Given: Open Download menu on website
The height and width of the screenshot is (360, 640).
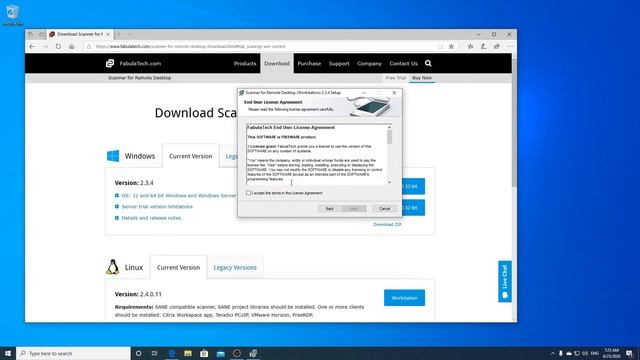Looking at the screenshot, I should (277, 63).
